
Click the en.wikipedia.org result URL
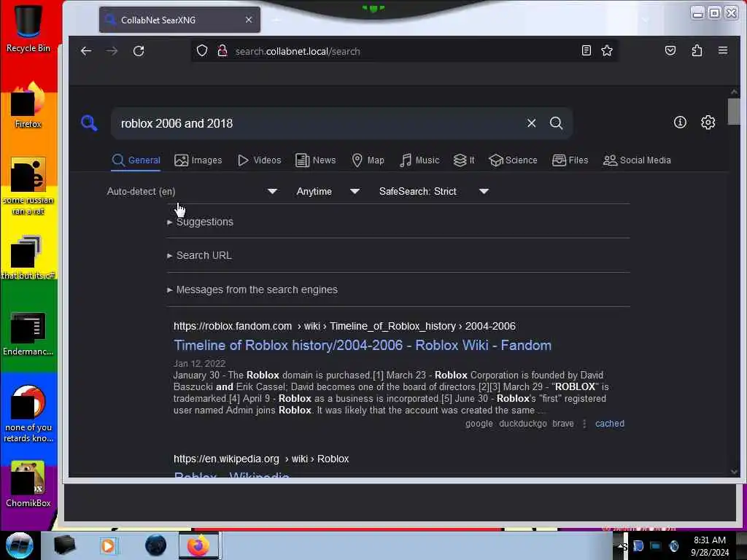tap(261, 459)
